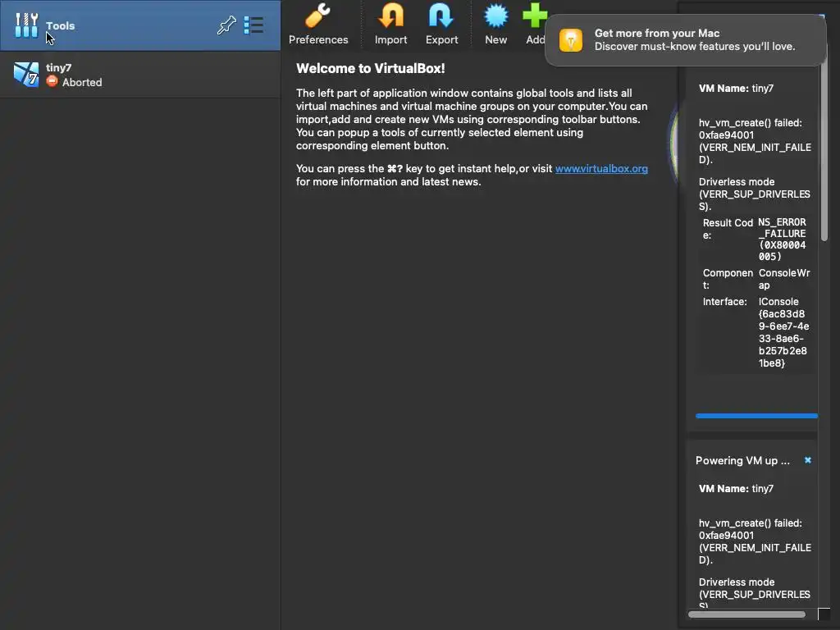Select the Tools entry in sidebar

point(140,25)
